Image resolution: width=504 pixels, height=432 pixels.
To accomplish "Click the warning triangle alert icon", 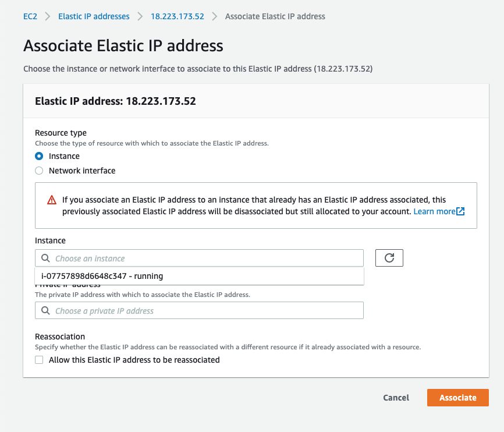I will pyautogui.click(x=52, y=200).
